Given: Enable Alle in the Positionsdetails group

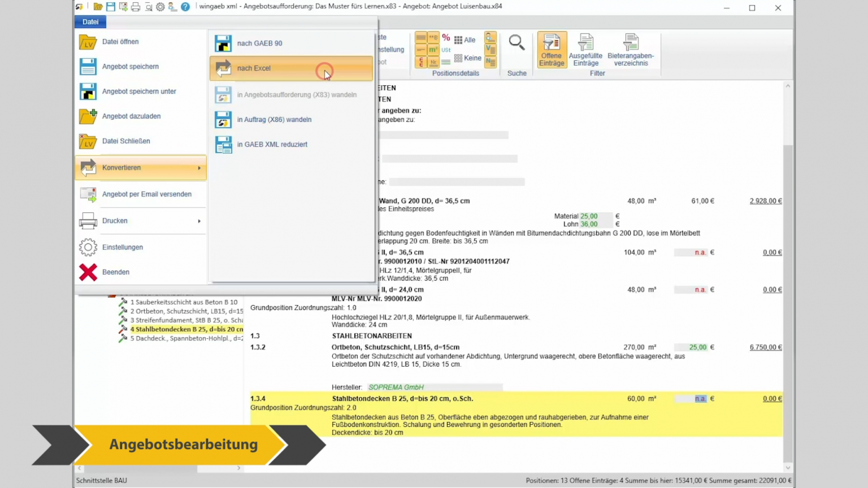Looking at the screenshot, I should pos(465,40).
